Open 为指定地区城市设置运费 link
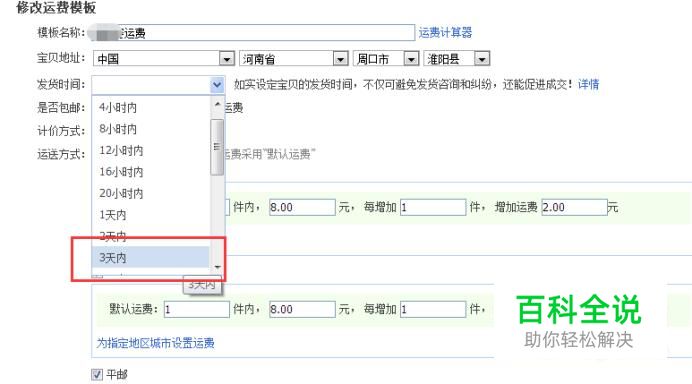 pyautogui.click(x=155, y=343)
